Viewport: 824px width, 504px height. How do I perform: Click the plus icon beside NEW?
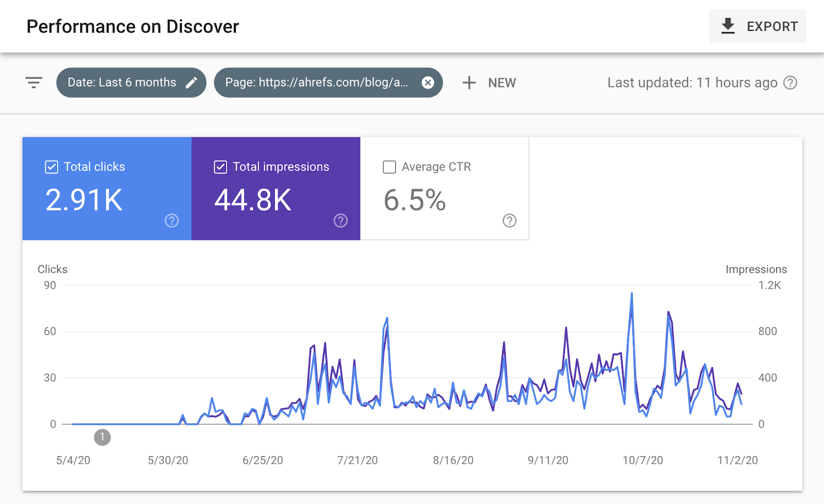[x=469, y=82]
